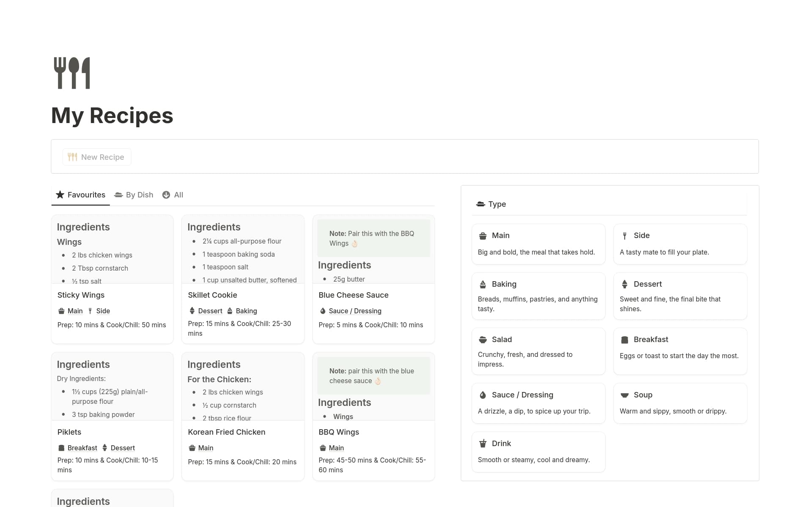Click the Baking cupcake icon
812x507 pixels.
(483, 284)
